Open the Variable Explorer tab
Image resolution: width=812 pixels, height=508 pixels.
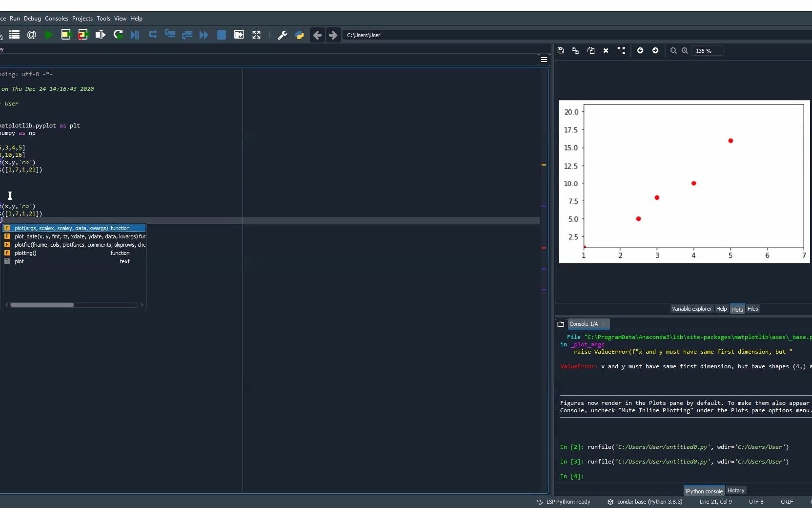point(692,309)
